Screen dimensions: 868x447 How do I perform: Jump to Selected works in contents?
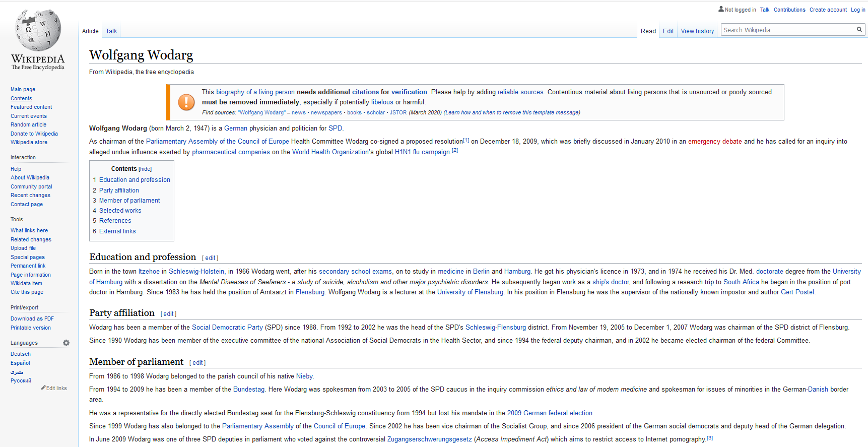[120, 211]
